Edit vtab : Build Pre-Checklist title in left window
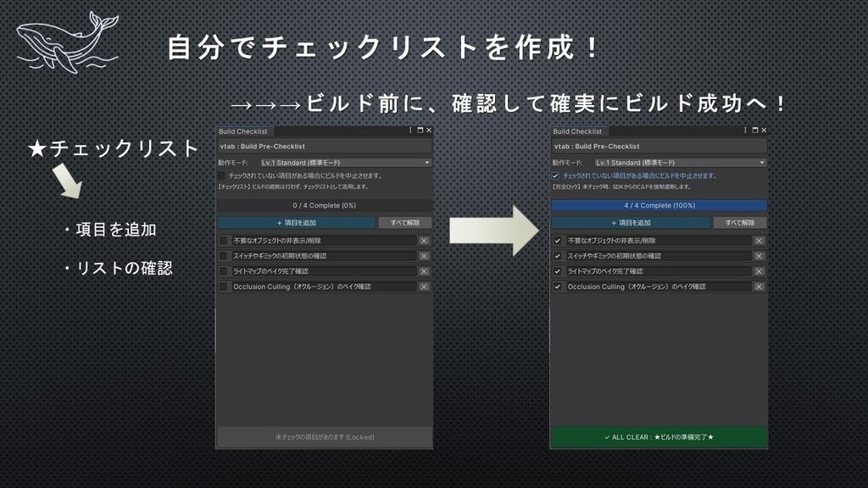Screen dimensions: 868x488 [325, 146]
